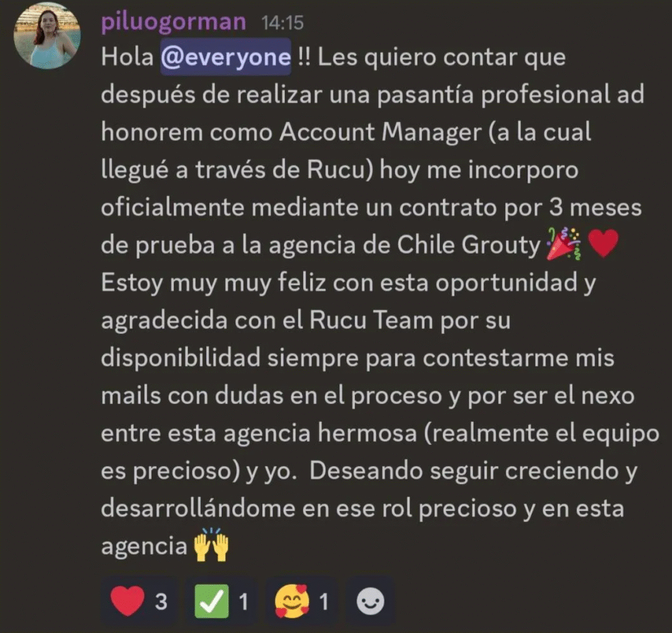672x633 pixels.
Task: Click the 14:15 message timestamp
Action: coord(282,23)
